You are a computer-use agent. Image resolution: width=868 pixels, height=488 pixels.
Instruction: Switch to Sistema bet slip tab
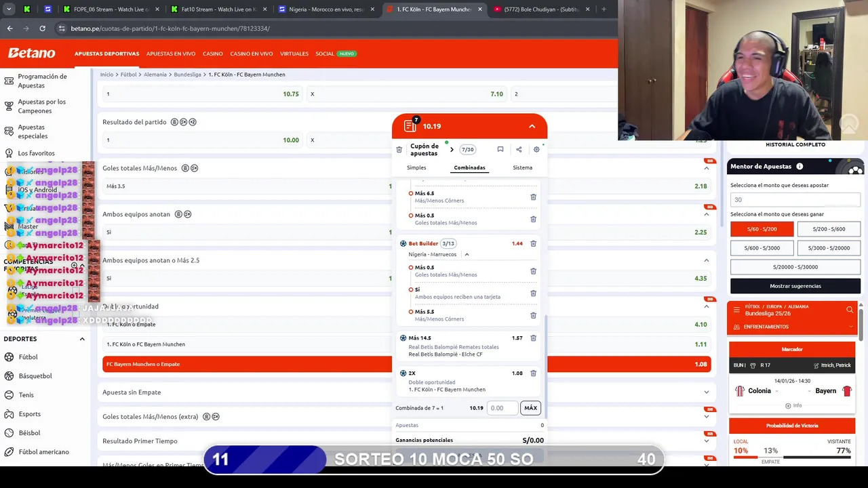(522, 167)
